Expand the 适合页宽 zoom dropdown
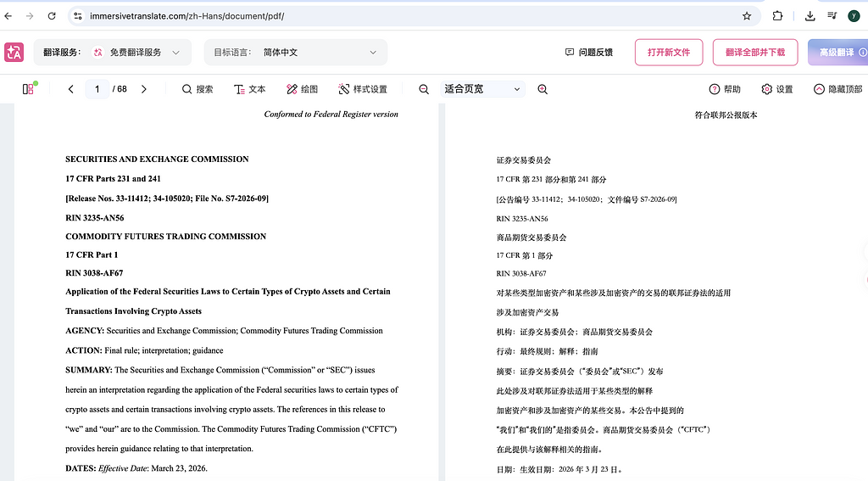 (482, 89)
